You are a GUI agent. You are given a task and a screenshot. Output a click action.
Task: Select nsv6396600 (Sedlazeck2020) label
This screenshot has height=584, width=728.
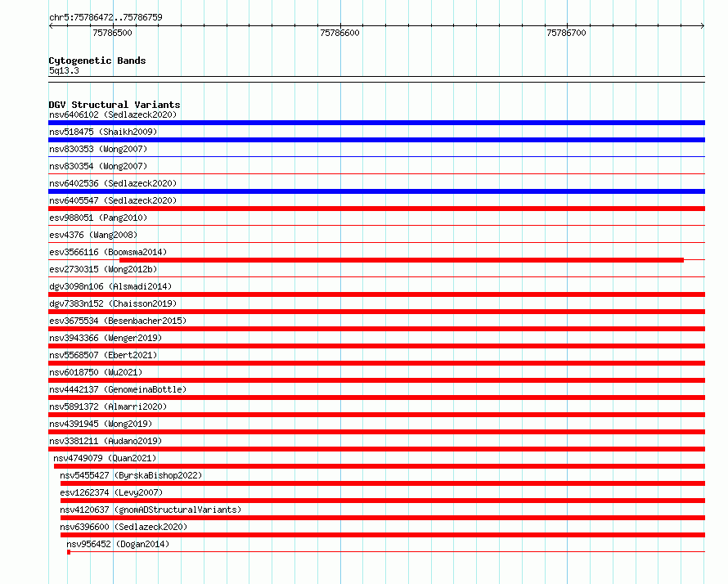(124, 527)
